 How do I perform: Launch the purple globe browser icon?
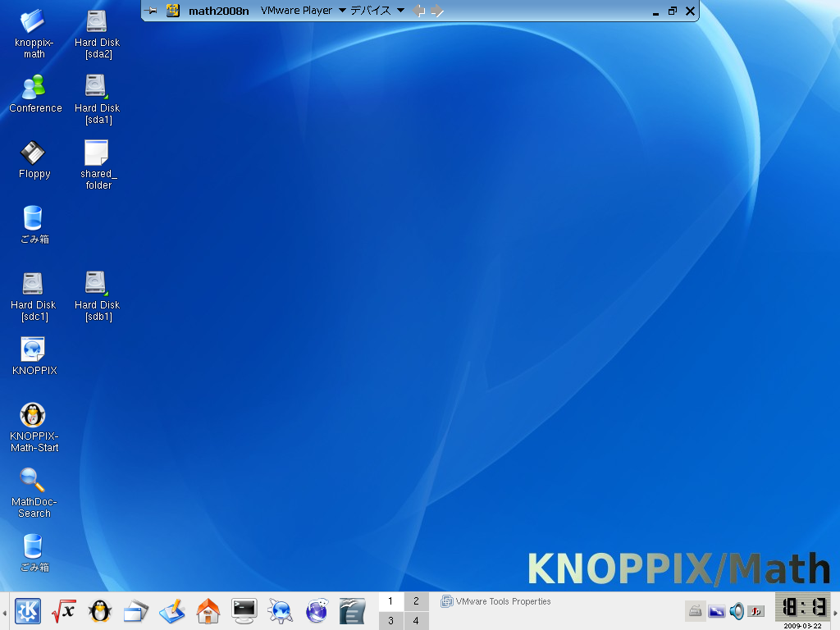pos(317,611)
